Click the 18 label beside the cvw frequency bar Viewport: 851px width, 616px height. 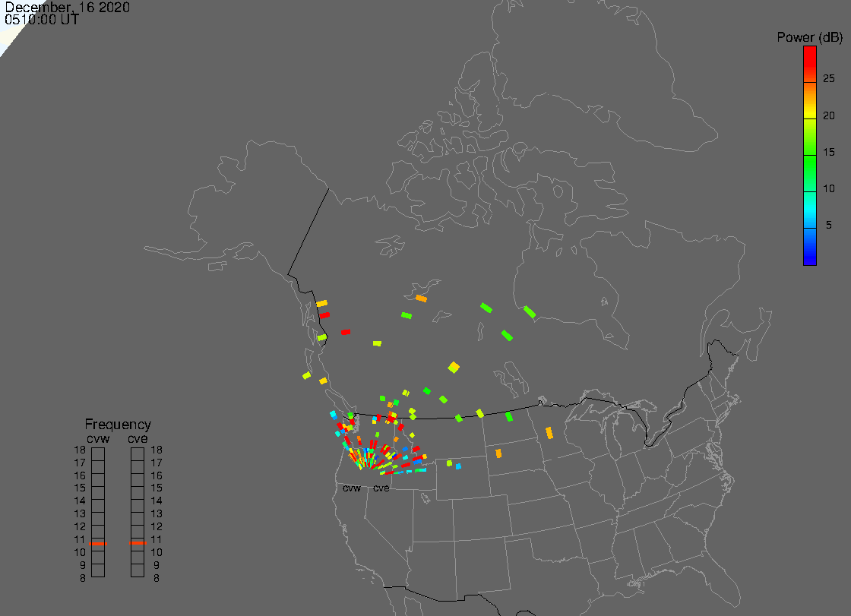(x=80, y=450)
